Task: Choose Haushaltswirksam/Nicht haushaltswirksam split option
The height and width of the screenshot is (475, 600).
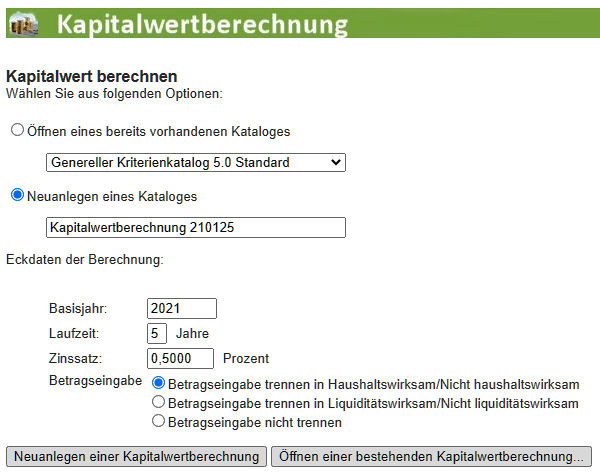Action: (158, 384)
